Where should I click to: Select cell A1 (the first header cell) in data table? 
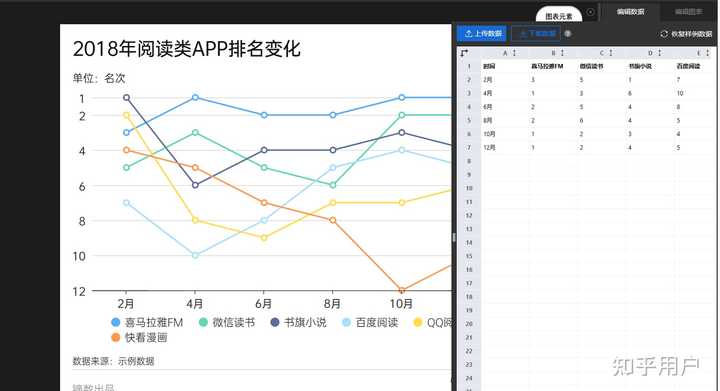pyautogui.click(x=504, y=66)
